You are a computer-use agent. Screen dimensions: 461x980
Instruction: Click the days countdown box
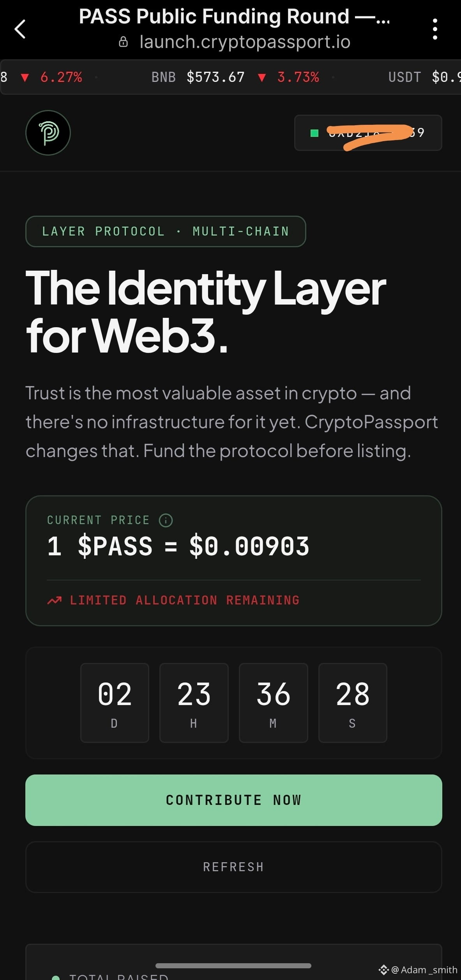pyautogui.click(x=115, y=703)
